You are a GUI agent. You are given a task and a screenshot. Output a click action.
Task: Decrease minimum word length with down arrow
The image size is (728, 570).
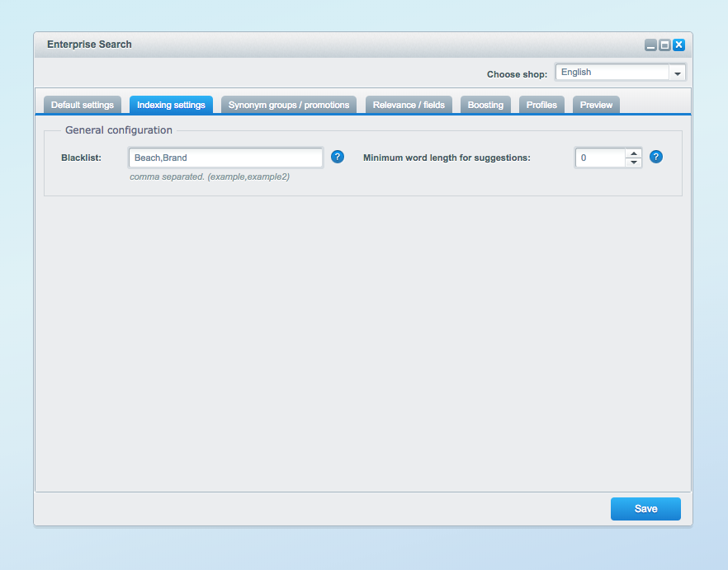[x=633, y=163]
